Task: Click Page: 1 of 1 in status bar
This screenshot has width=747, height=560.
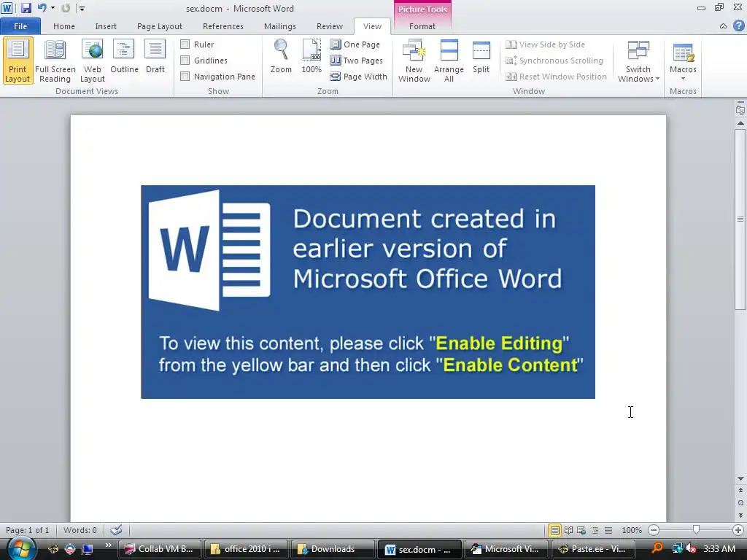Action: pyautogui.click(x=27, y=530)
